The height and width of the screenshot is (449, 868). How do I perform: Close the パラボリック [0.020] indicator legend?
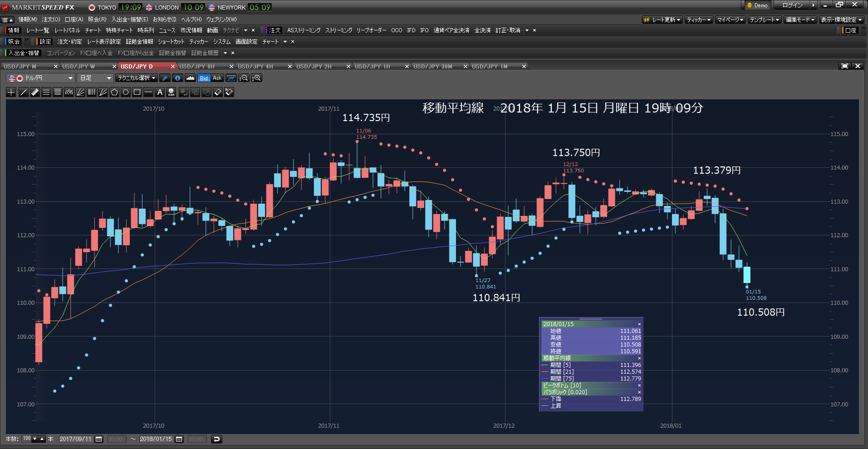[639, 392]
